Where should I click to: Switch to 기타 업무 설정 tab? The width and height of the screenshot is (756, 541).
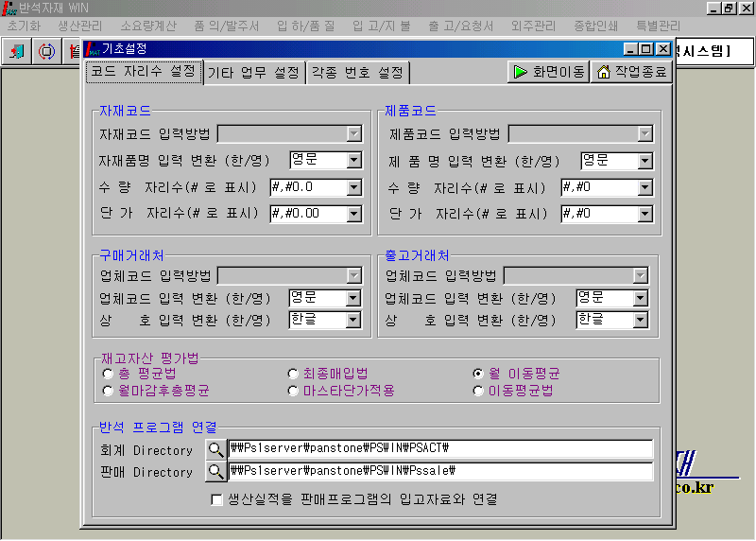(x=253, y=72)
